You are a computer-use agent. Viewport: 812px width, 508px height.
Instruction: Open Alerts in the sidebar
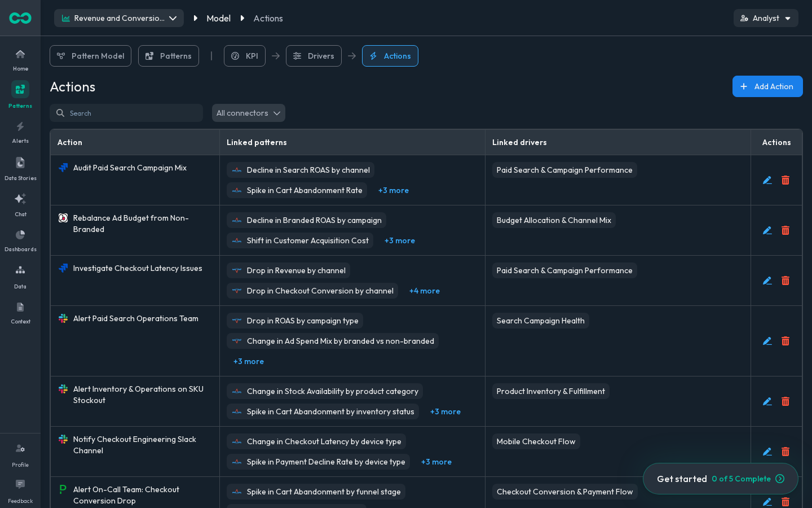20,132
